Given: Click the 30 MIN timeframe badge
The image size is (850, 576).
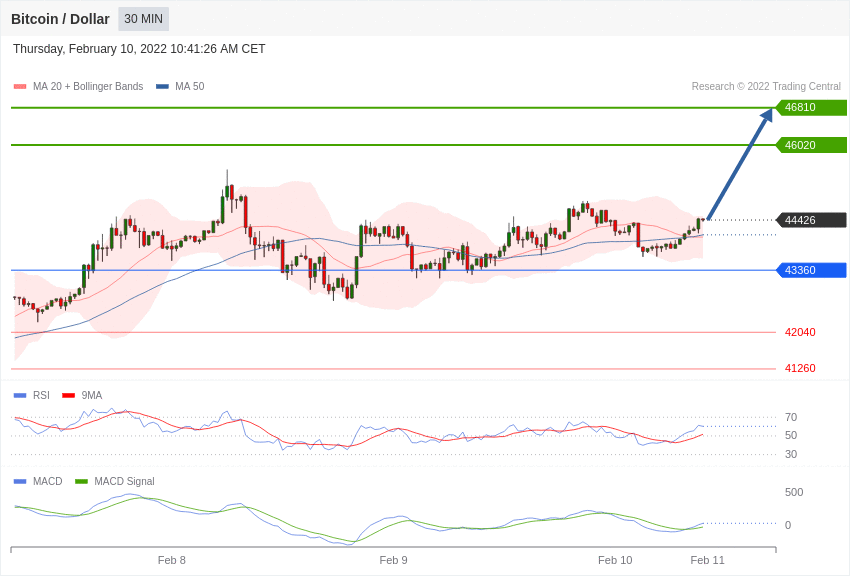Looking at the screenshot, I should click(x=143, y=19).
